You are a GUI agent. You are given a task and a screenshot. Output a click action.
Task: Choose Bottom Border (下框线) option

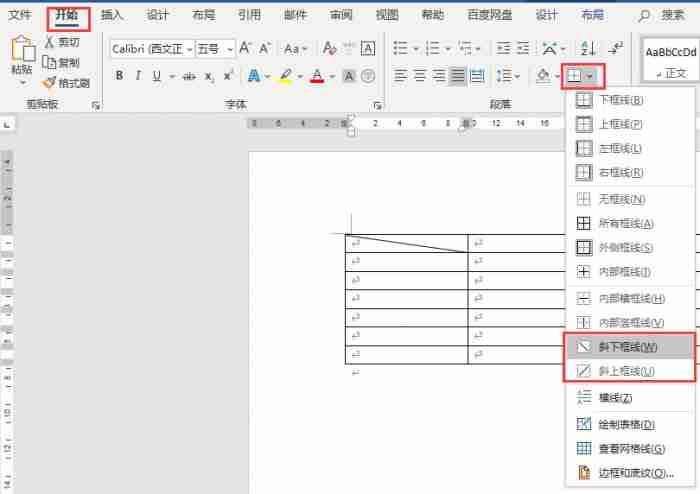pyautogui.click(x=629, y=100)
